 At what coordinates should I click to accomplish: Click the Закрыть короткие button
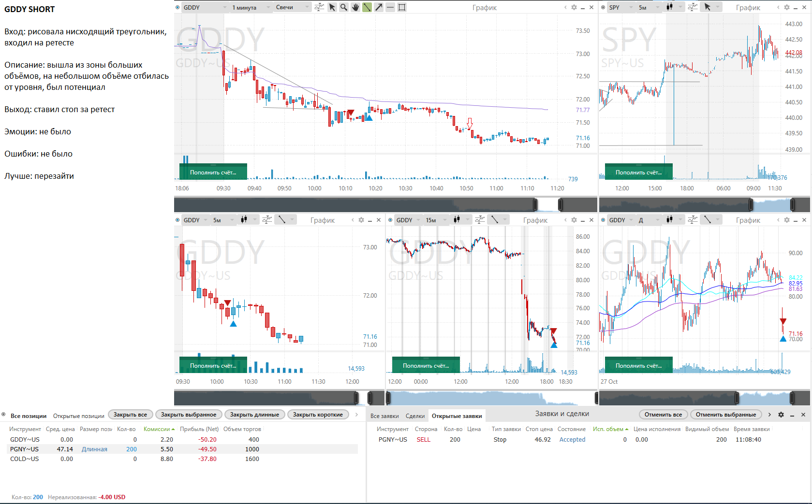318,415
